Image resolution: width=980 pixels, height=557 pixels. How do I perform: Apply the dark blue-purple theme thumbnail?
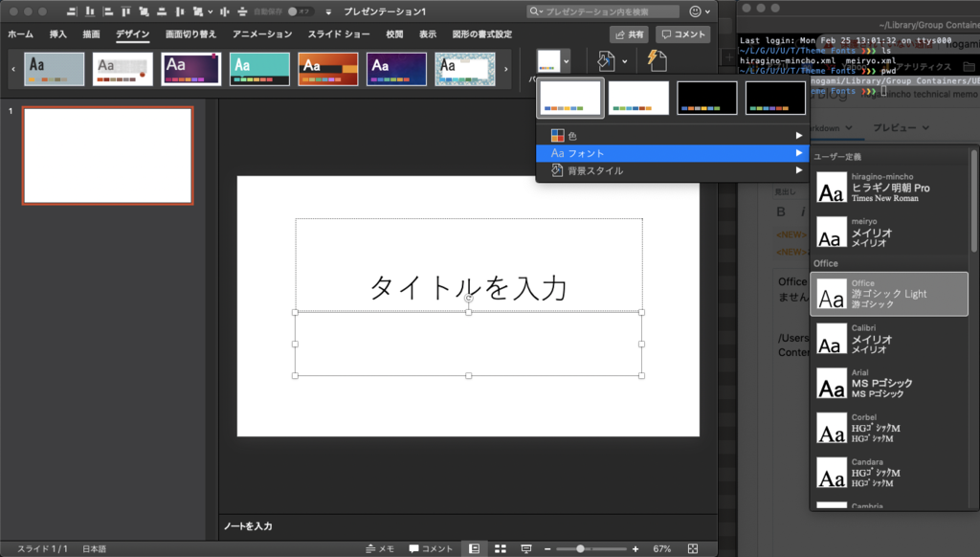397,69
